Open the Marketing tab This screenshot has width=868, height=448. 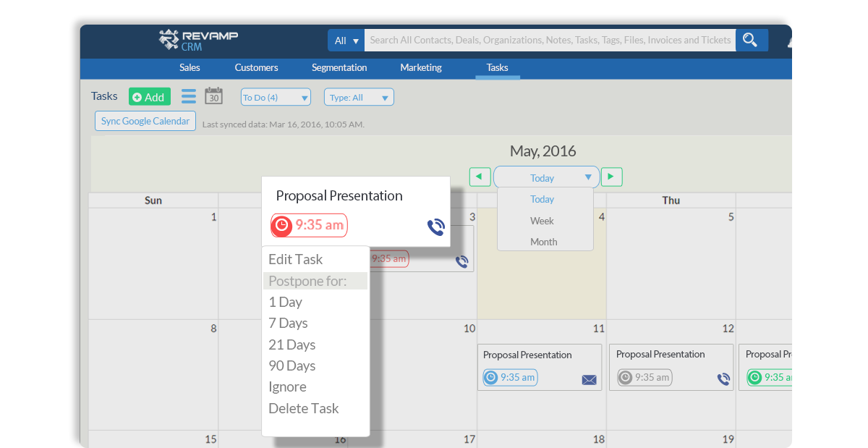coord(421,67)
